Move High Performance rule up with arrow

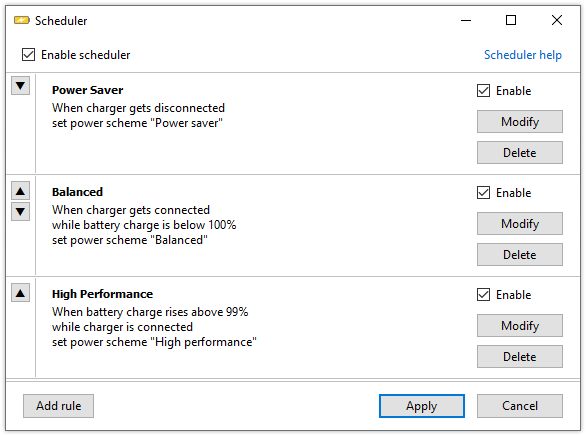[x=21, y=293]
